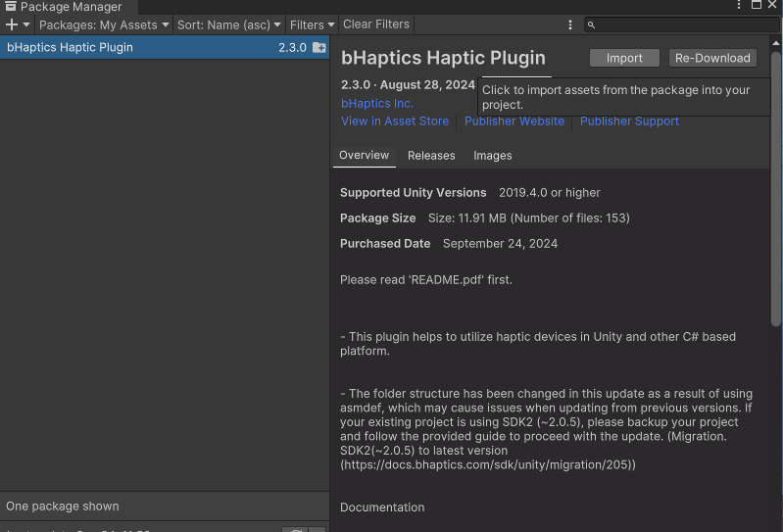This screenshot has width=783, height=532.
Task: Focus the package search input field
Action: [682, 24]
